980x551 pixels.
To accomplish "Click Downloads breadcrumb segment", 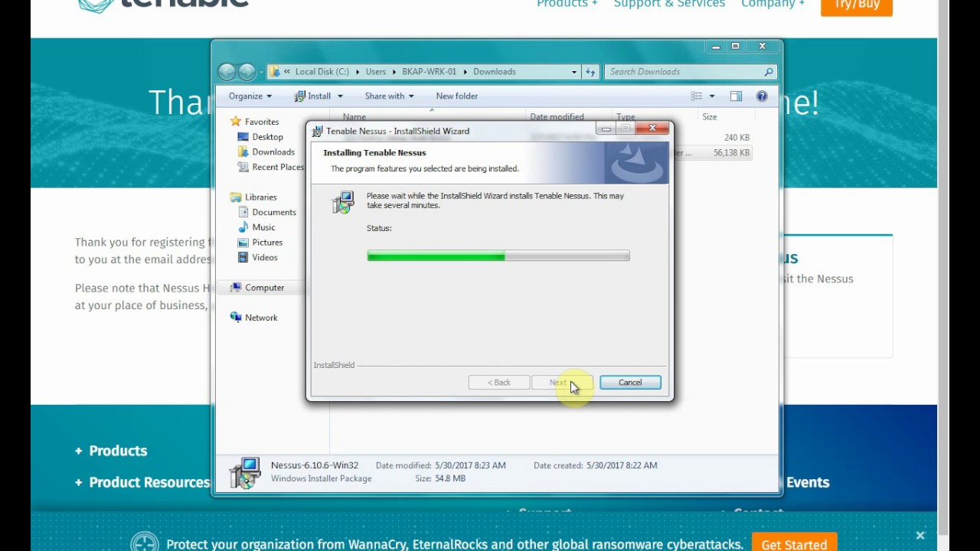I will (x=495, y=72).
